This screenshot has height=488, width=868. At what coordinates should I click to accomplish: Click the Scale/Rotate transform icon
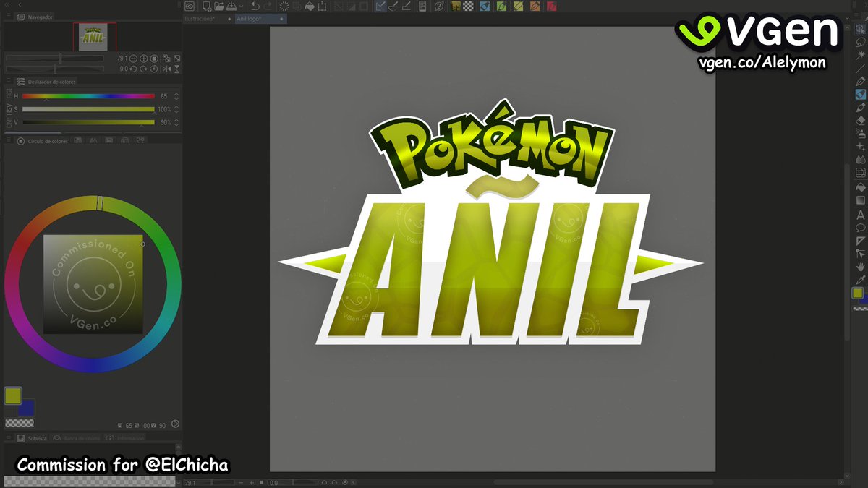pos(322,6)
